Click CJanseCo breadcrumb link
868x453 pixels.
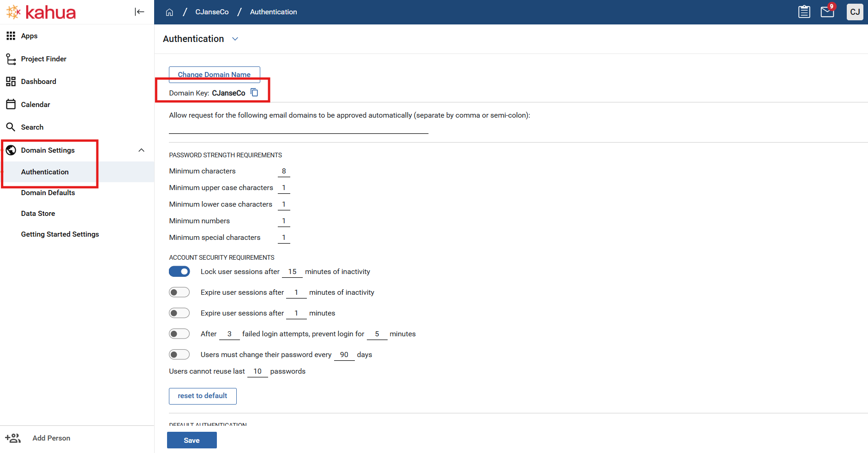[x=212, y=12]
